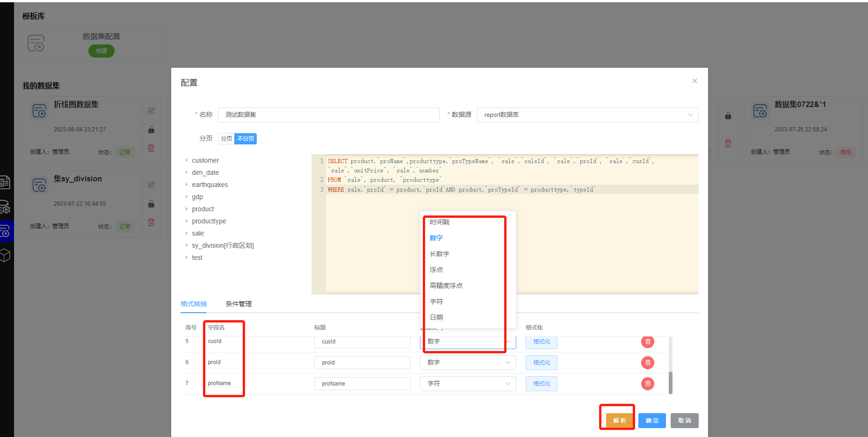
Task: Click the 格式化 button in the proName row
Action: [542, 384]
